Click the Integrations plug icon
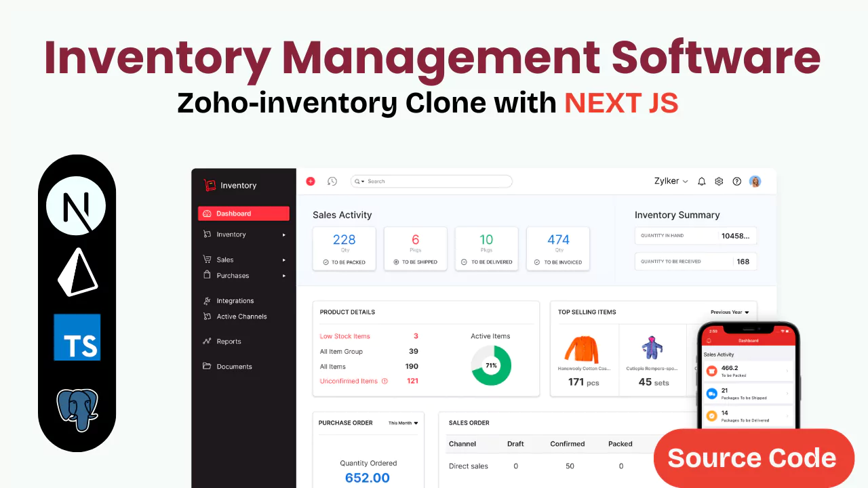The width and height of the screenshot is (868, 488). [x=205, y=300]
